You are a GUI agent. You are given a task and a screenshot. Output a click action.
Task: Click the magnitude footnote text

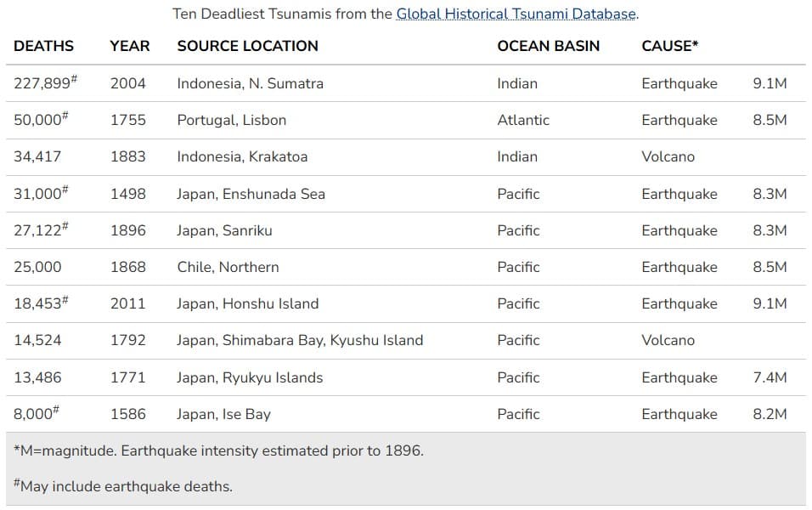tap(218, 450)
